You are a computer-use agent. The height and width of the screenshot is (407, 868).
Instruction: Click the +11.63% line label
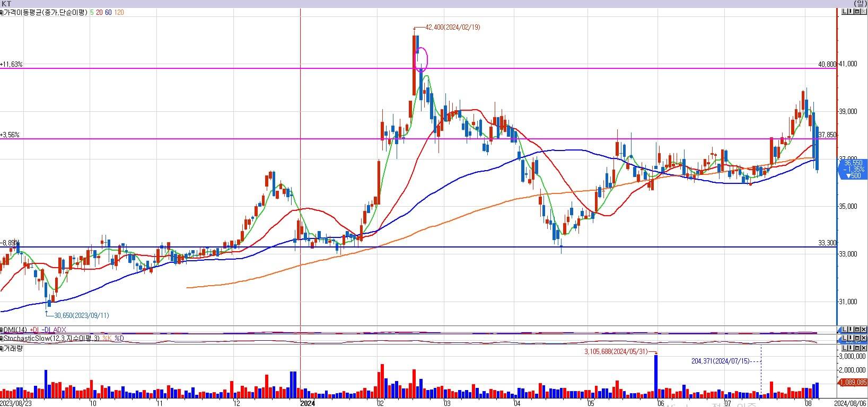11,64
